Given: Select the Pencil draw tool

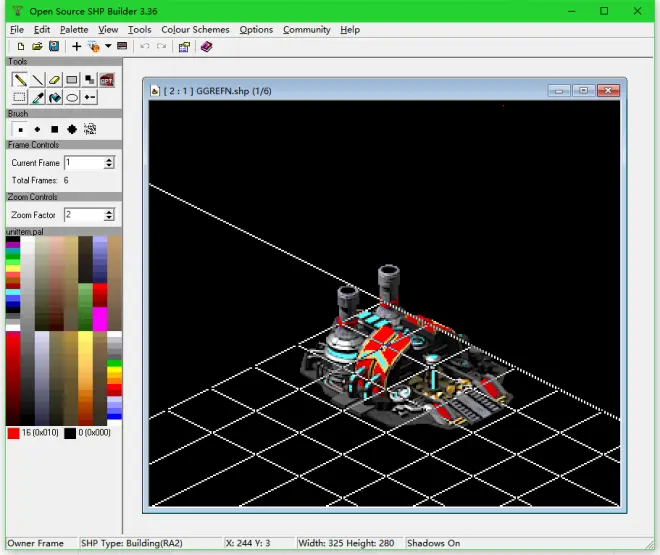Looking at the screenshot, I should click(19, 80).
